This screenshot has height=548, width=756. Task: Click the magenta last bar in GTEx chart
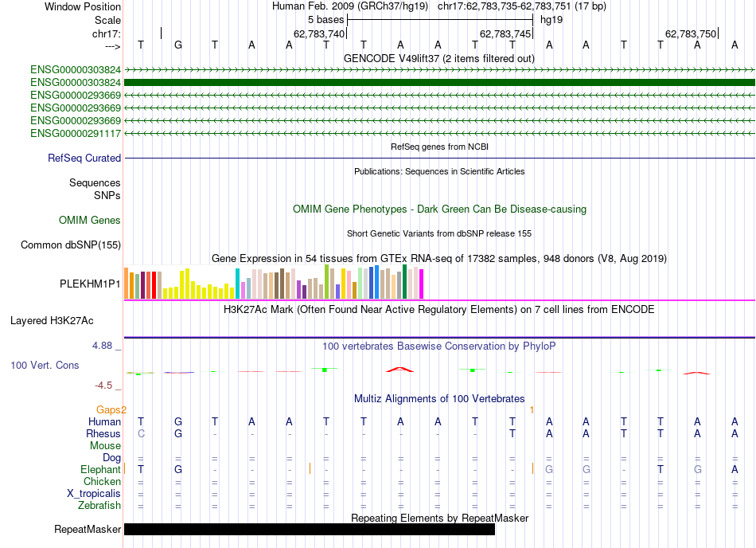point(422,284)
